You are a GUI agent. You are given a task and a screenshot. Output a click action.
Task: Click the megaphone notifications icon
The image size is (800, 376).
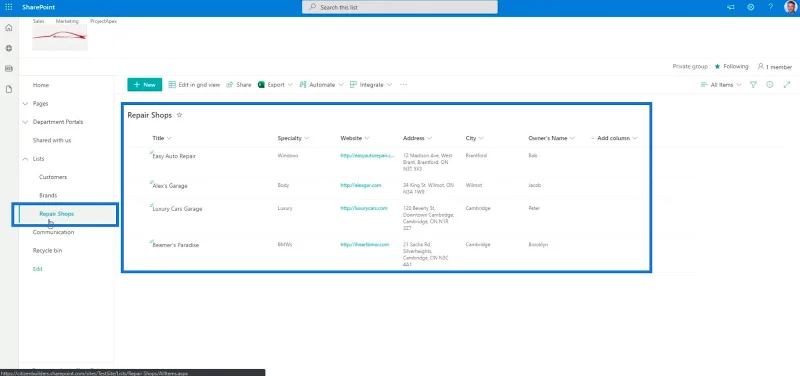coord(731,7)
